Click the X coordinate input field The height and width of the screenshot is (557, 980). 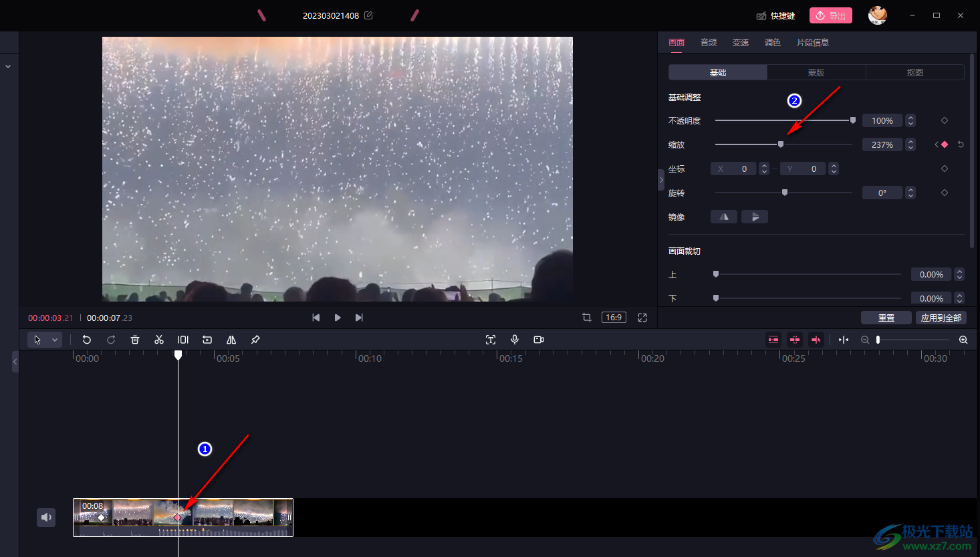point(733,169)
